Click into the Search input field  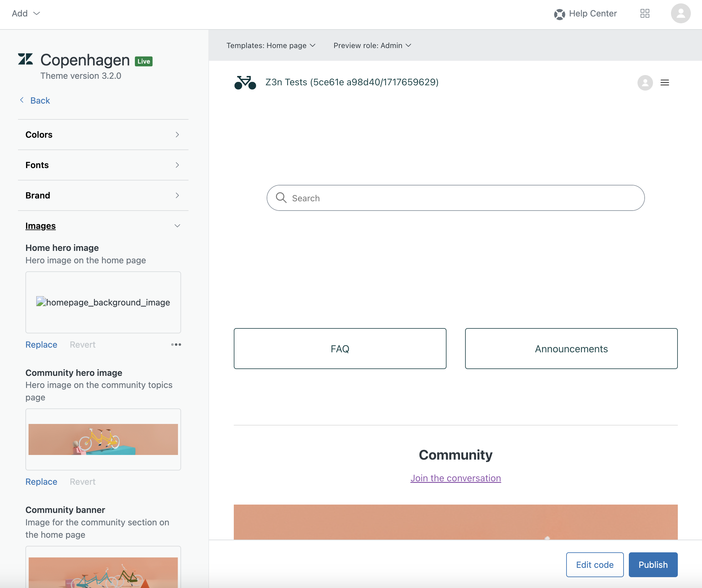click(x=461, y=198)
